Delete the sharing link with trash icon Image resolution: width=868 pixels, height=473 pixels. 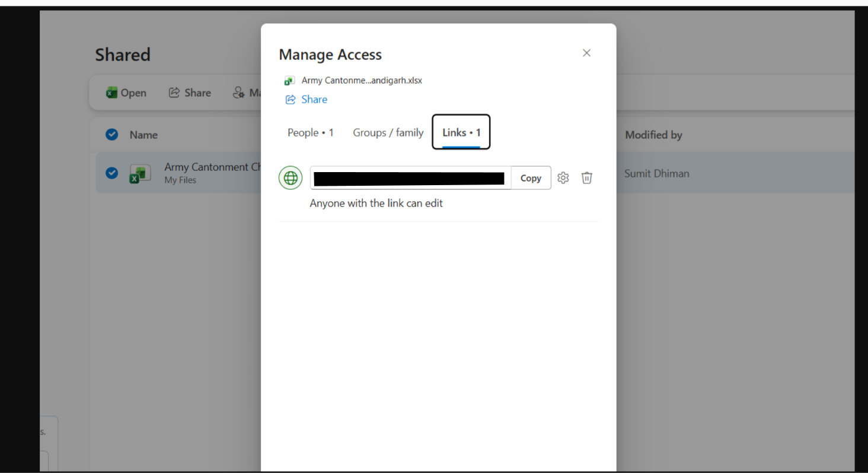pos(586,177)
